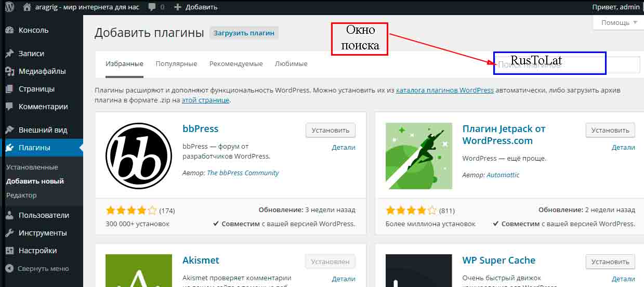Open the Akismet plugin title link
The image size is (644, 287).
(201, 260)
